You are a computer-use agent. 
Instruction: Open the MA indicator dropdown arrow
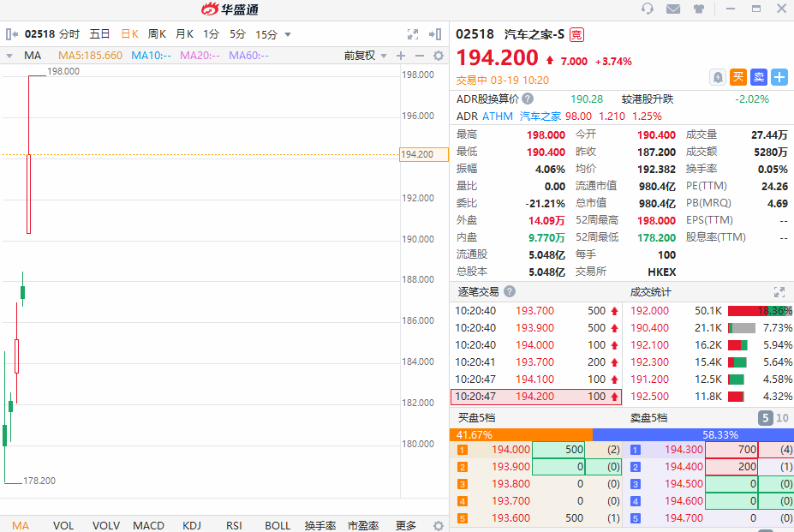[9, 56]
